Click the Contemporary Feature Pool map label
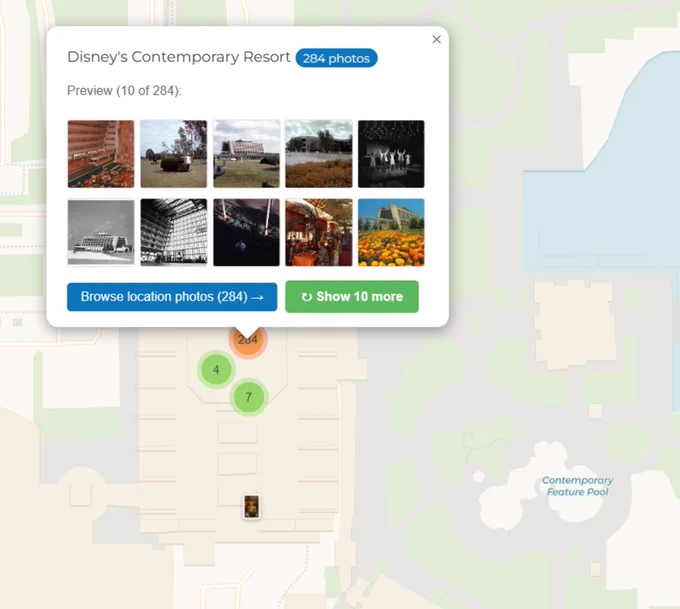This screenshot has width=680, height=609. tap(577, 486)
